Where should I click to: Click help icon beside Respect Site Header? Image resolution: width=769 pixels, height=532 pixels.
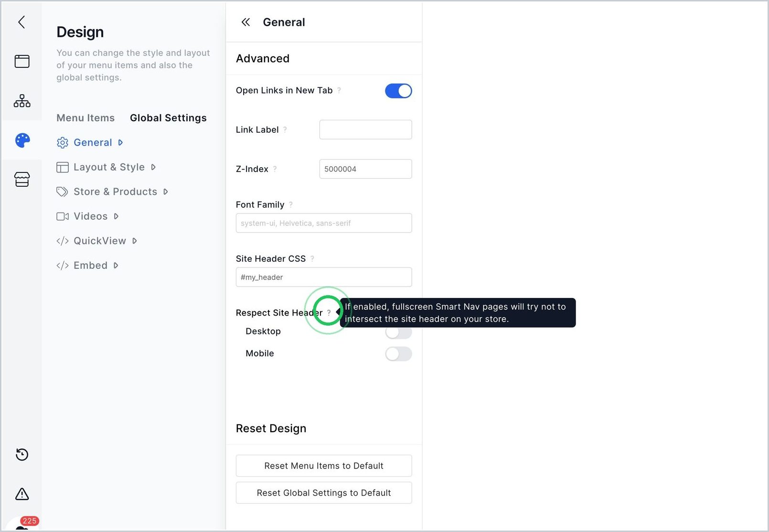[x=329, y=312]
